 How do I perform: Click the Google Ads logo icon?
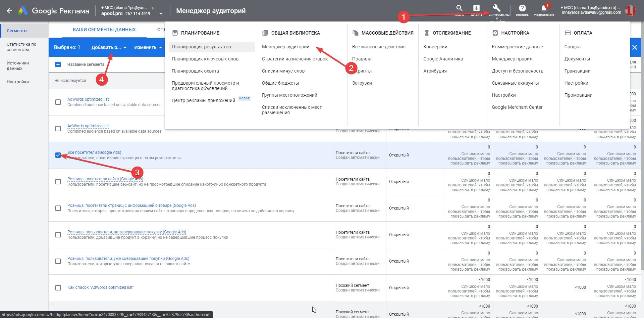(x=23, y=11)
